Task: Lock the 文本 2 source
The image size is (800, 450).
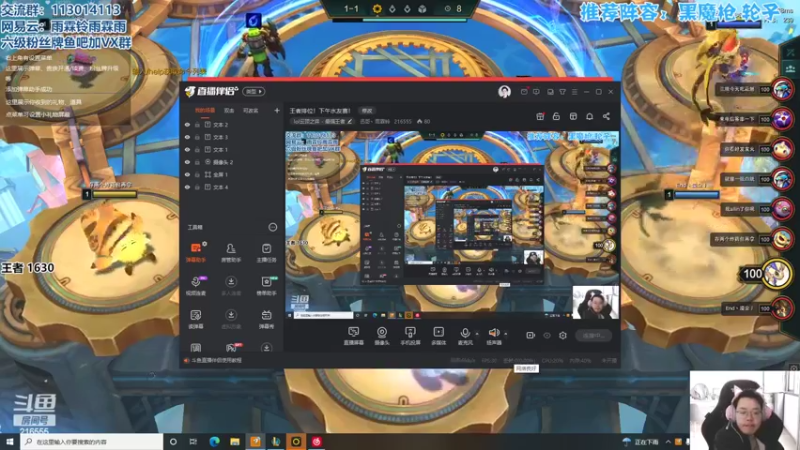Action: [197, 124]
